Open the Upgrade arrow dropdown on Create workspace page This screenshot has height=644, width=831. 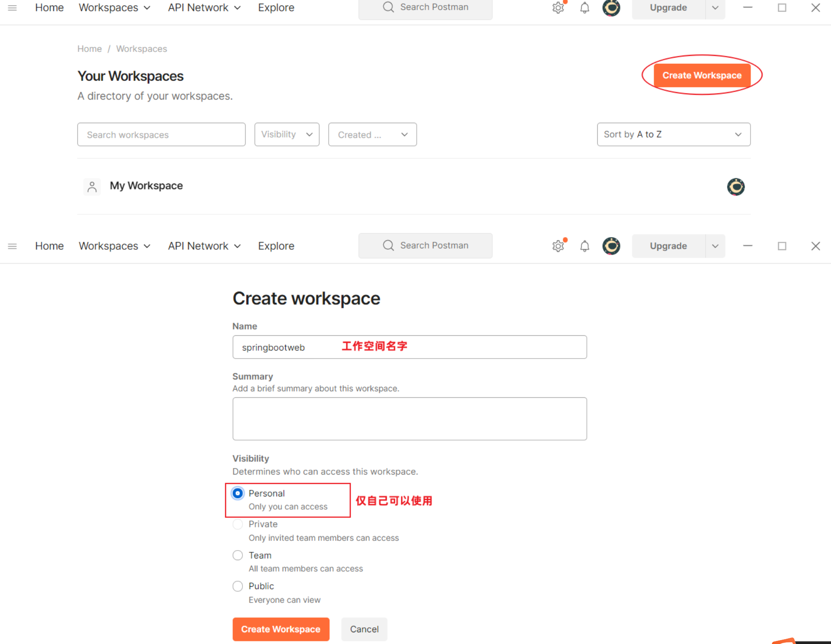715,246
